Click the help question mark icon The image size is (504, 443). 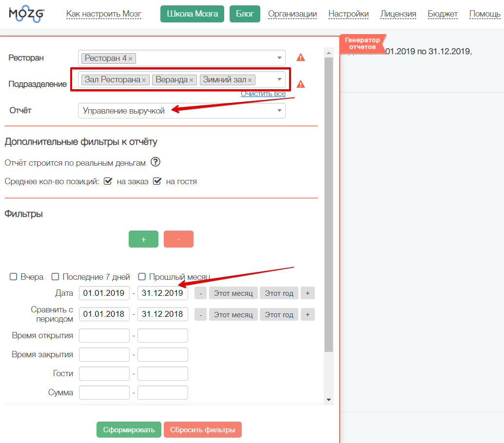155,162
